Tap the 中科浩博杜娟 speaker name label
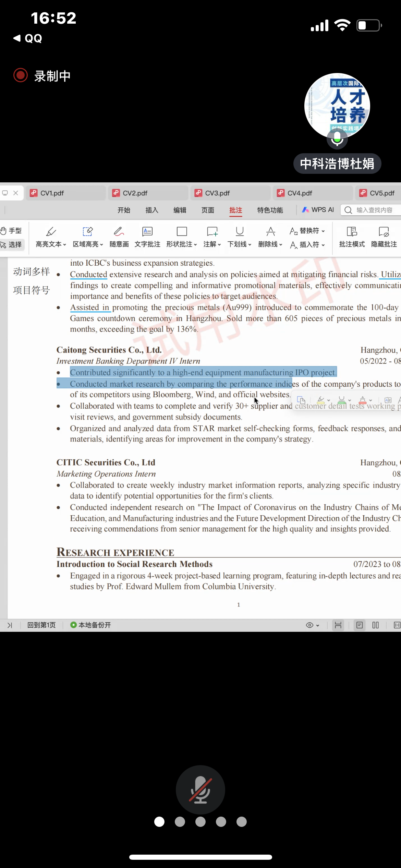This screenshot has height=868, width=401. coord(337,164)
